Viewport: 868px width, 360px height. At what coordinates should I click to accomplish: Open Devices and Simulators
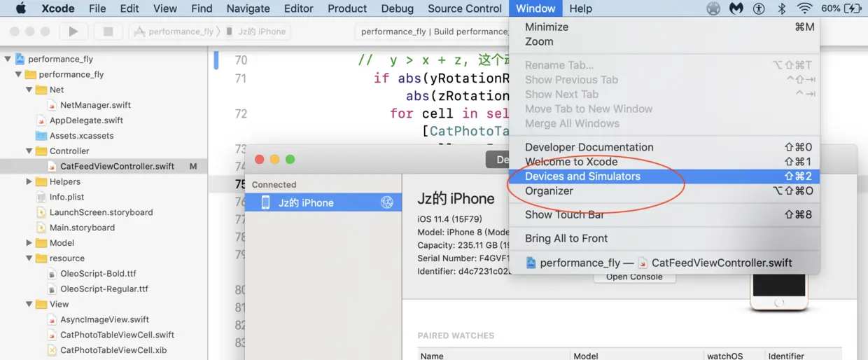[664, 176]
